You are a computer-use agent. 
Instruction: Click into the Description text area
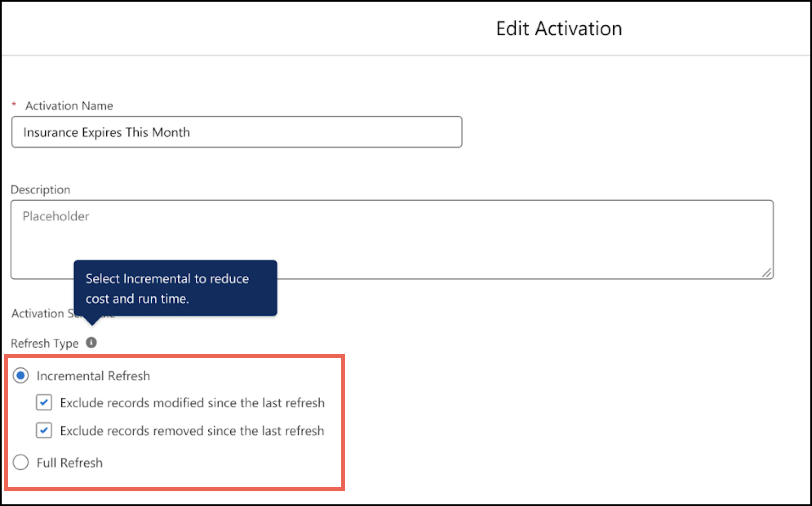click(392, 240)
